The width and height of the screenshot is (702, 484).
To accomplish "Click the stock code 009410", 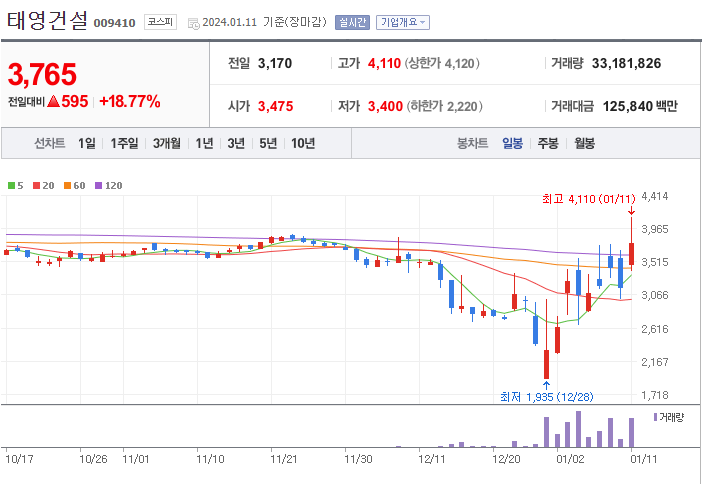I will [x=114, y=23].
